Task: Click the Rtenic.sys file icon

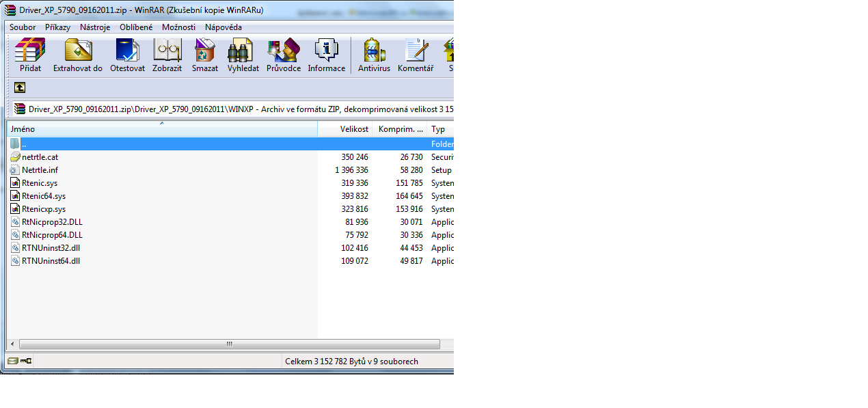Action: [x=16, y=183]
